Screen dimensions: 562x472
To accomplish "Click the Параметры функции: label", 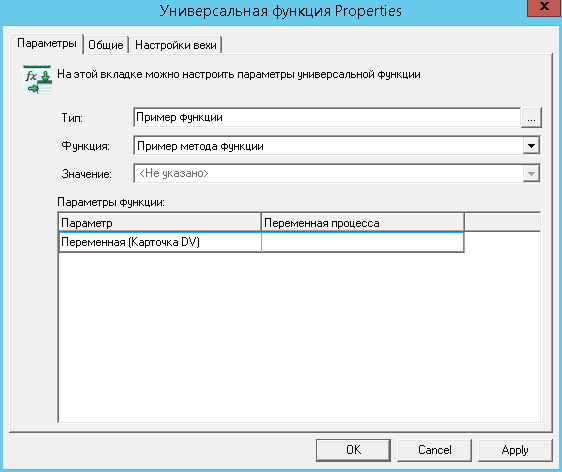I will (111, 202).
